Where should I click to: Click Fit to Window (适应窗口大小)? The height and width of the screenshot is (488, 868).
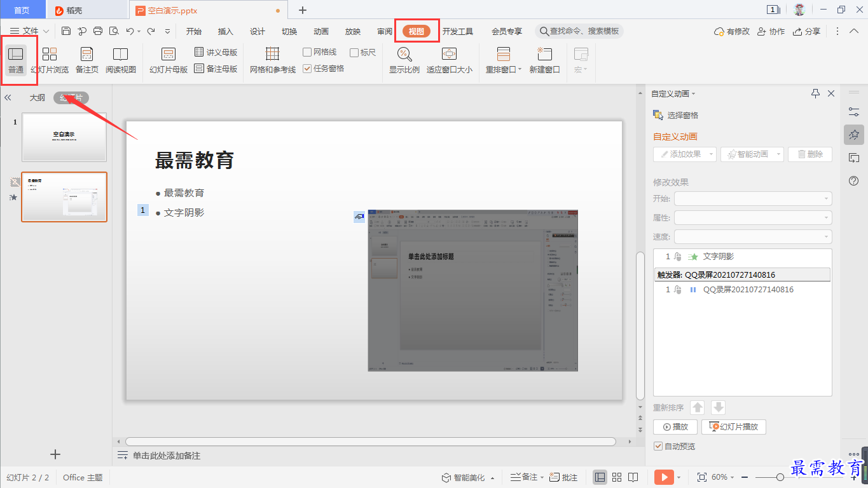point(450,60)
